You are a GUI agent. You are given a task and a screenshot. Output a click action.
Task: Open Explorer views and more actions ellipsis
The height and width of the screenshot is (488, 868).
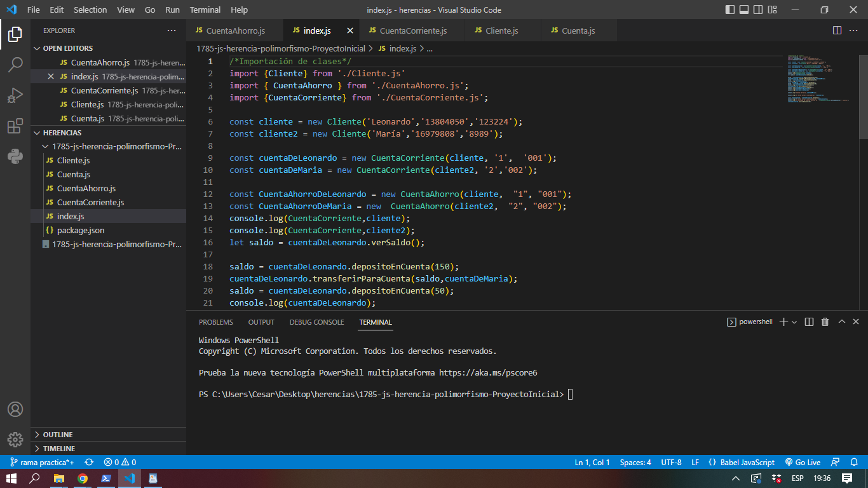tap(172, 30)
